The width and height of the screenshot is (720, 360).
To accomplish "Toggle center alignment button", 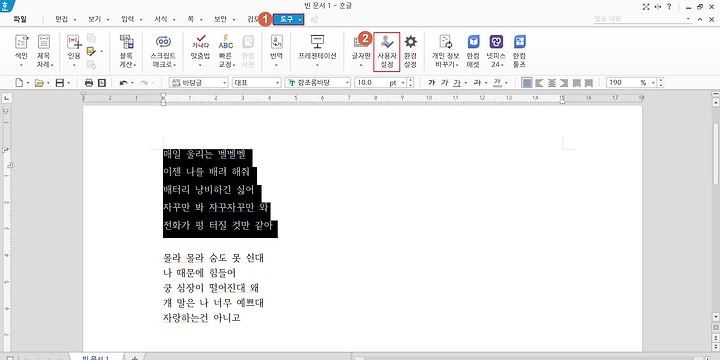I will [552, 83].
